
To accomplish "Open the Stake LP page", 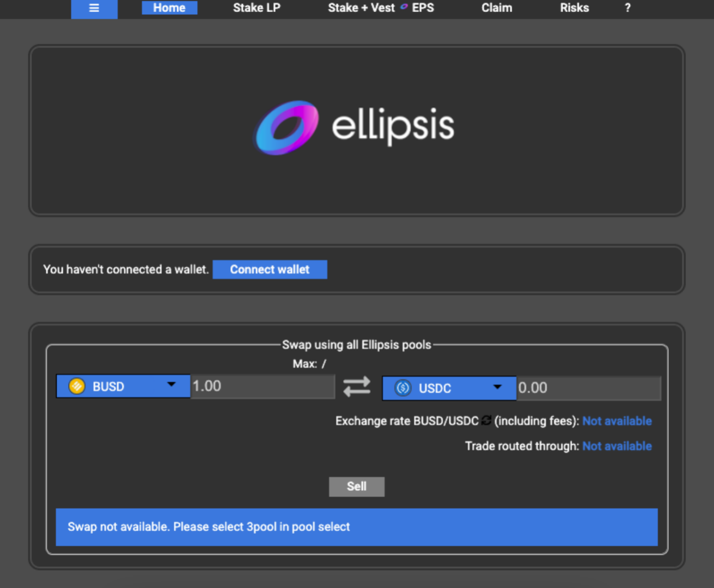I will (x=256, y=8).
